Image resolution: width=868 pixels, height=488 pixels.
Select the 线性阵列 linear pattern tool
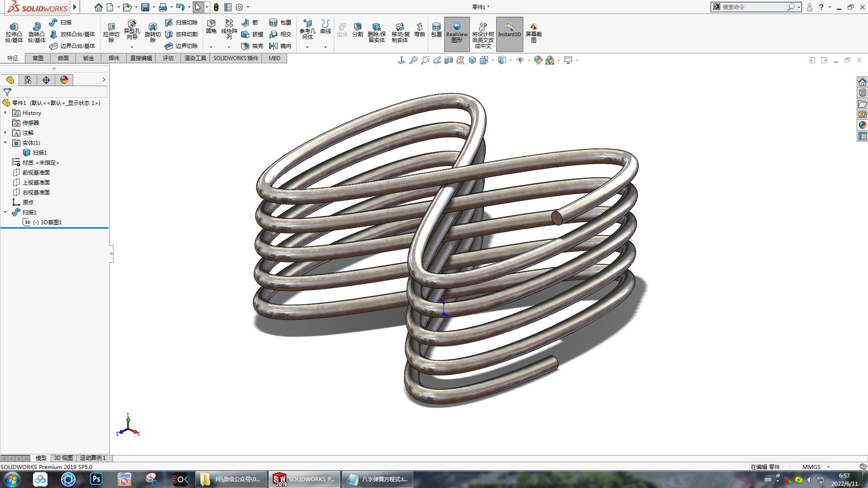229,30
